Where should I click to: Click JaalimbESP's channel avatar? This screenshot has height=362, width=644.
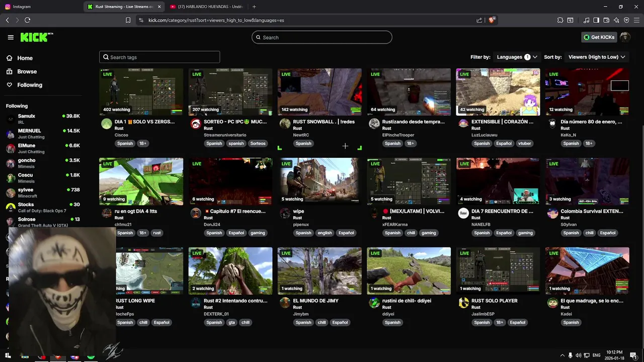463,303
